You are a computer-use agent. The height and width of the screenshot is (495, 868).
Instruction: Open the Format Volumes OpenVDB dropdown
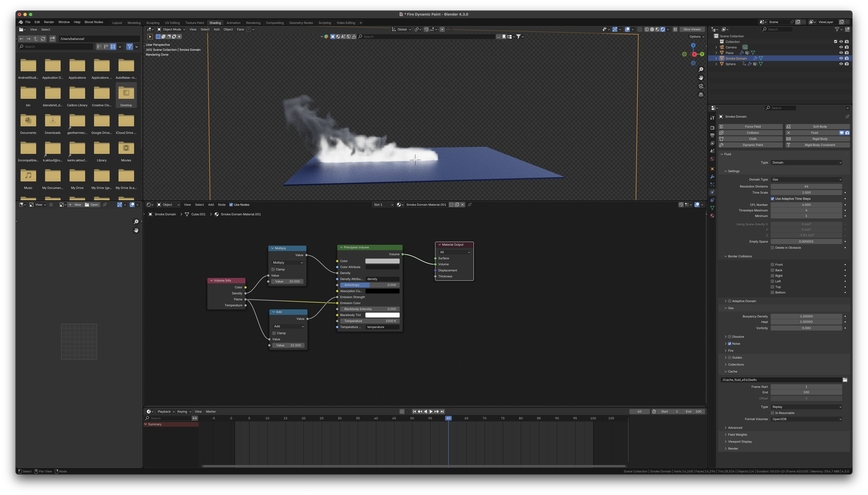[x=807, y=419]
